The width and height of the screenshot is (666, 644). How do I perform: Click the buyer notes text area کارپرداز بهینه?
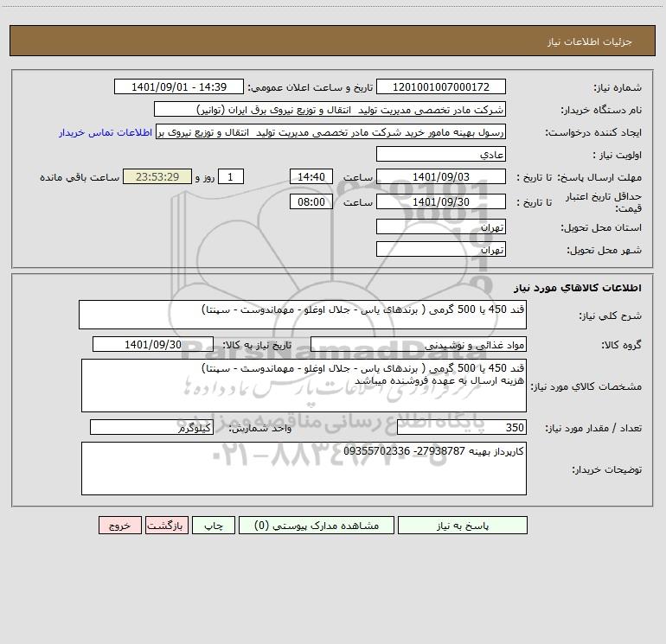tap(304, 469)
